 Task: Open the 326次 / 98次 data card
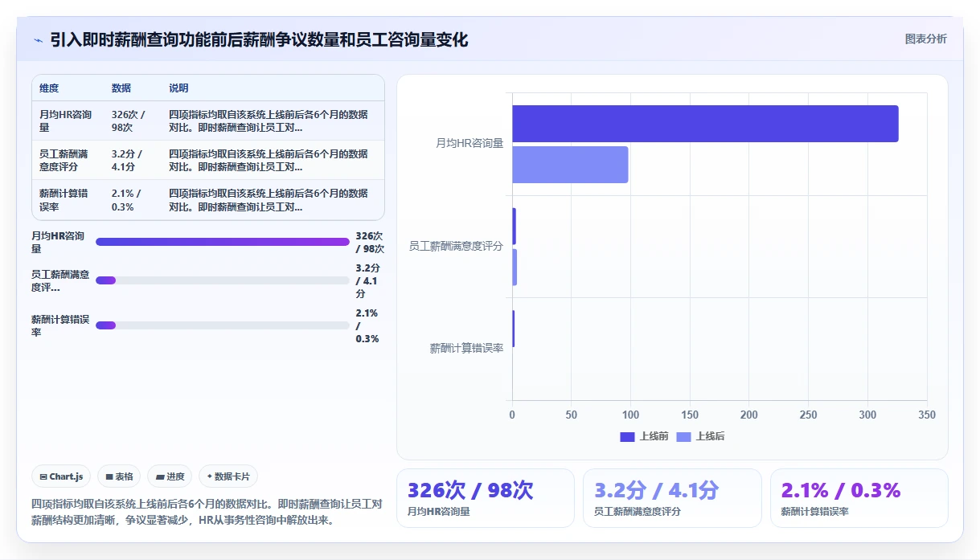pos(486,498)
